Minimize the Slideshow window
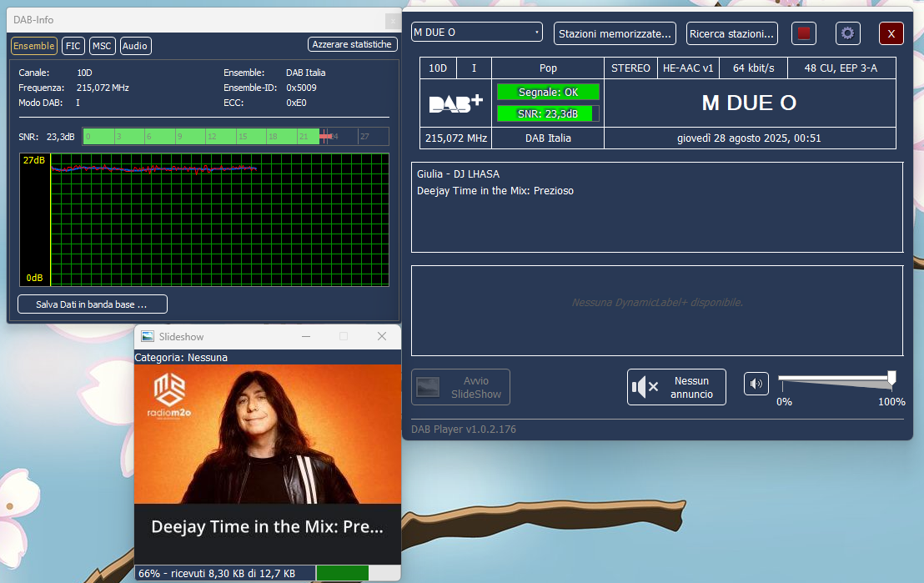The image size is (924, 583). [306, 336]
